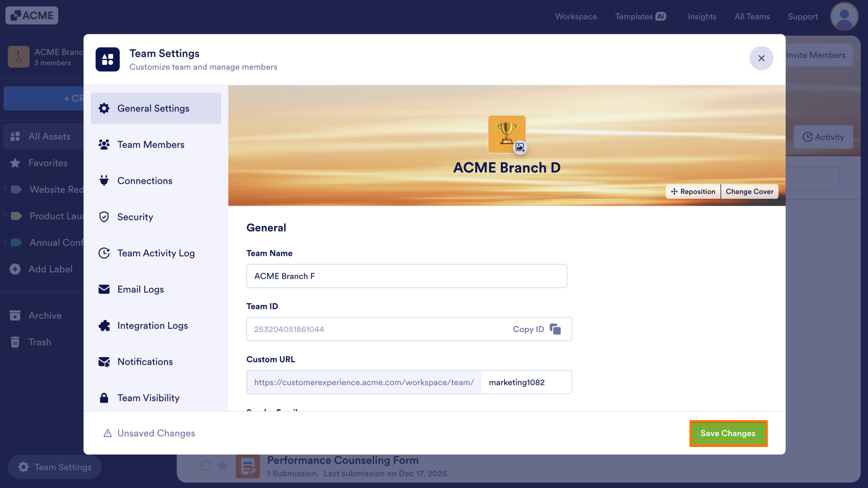Viewport: 868px width, 488px height.
Task: Click Team Settings button in bottom sidebar
Action: click(x=55, y=467)
